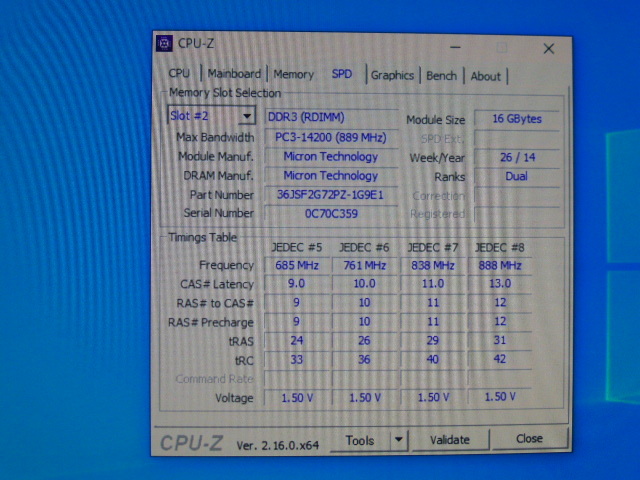640x480 pixels.
Task: Click the DRAM Manuf. Micron Technology value
Action: [x=331, y=176]
